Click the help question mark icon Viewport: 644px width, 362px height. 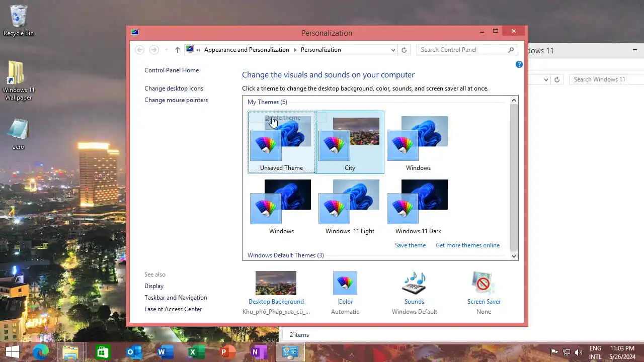519,64
